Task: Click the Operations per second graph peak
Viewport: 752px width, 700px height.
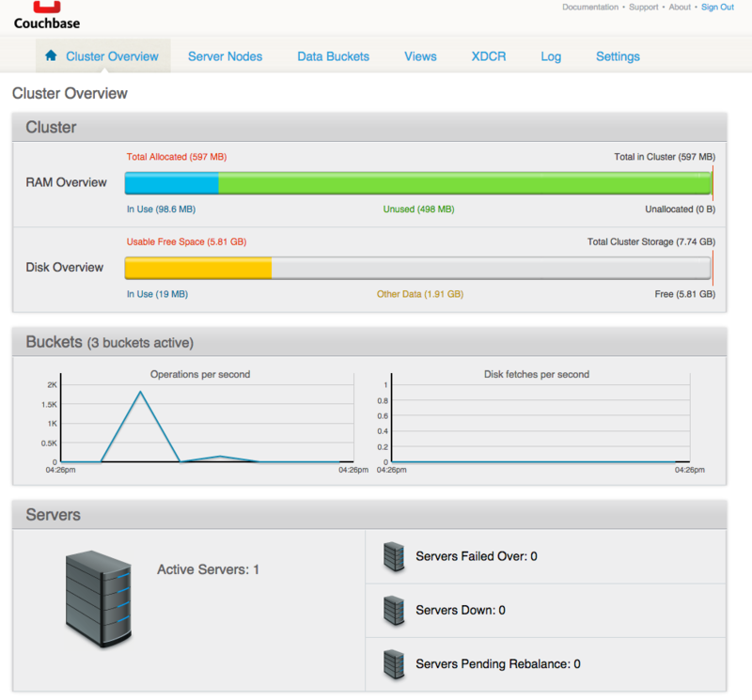Action: (x=140, y=392)
